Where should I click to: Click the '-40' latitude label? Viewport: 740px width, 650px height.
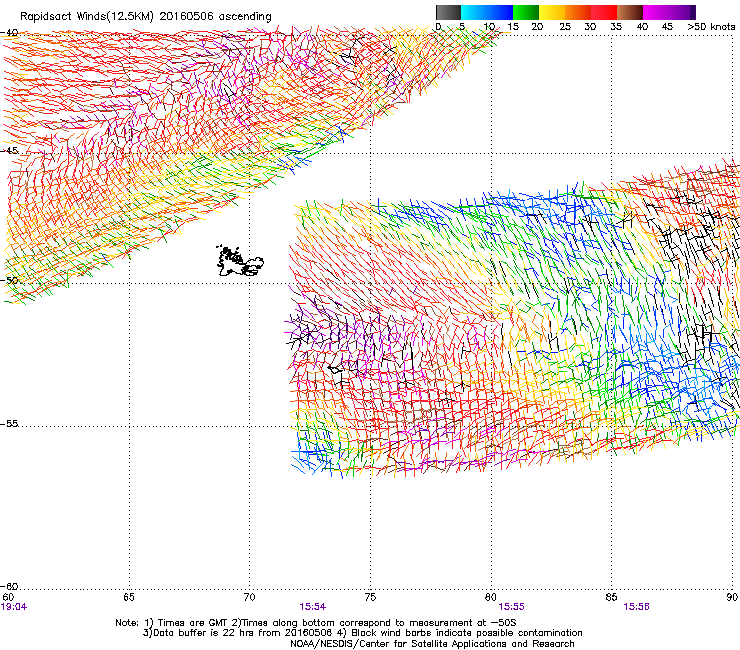point(9,33)
